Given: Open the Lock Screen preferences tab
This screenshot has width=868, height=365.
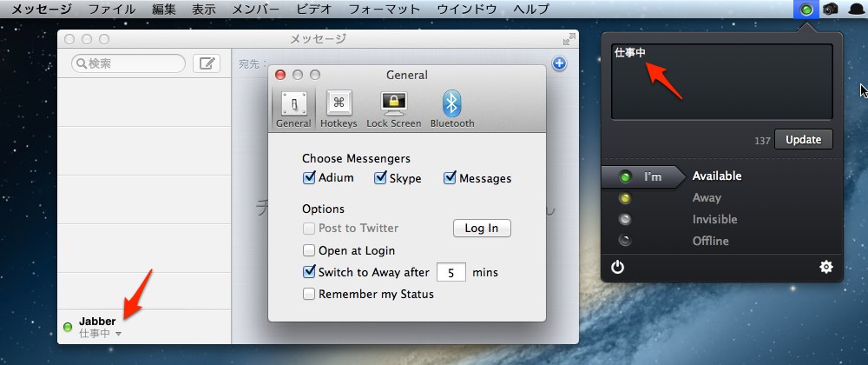Looking at the screenshot, I should (x=393, y=109).
